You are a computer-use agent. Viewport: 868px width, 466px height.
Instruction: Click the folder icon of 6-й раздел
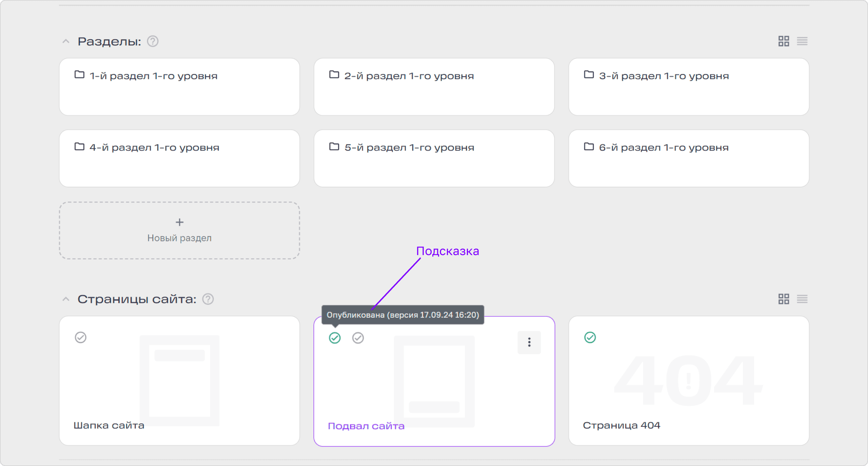pyautogui.click(x=589, y=146)
